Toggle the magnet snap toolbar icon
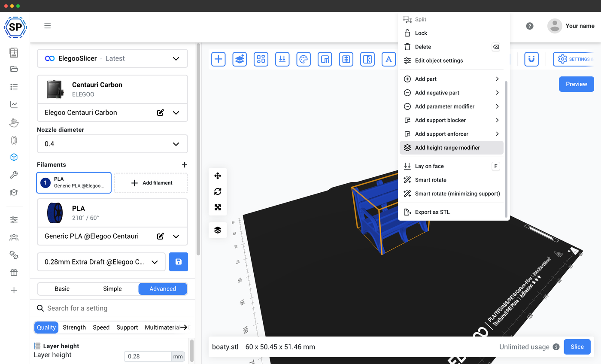The height and width of the screenshot is (364, 601). [x=532, y=59]
